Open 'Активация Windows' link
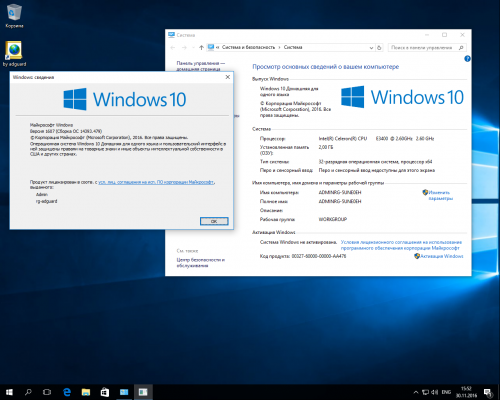Screen dimensions: 500x400 pyautogui.click(x=442, y=256)
